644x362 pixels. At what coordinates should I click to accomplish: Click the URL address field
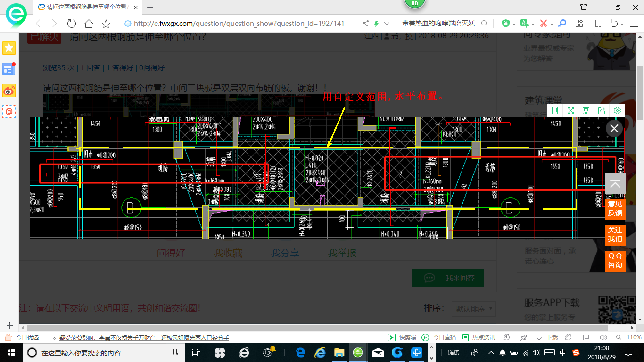[x=239, y=23]
